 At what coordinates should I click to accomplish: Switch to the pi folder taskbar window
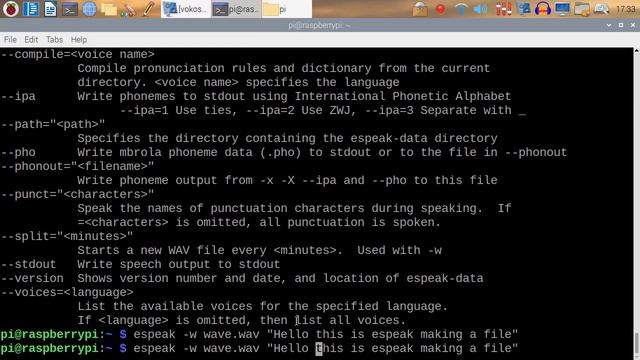pos(286,9)
